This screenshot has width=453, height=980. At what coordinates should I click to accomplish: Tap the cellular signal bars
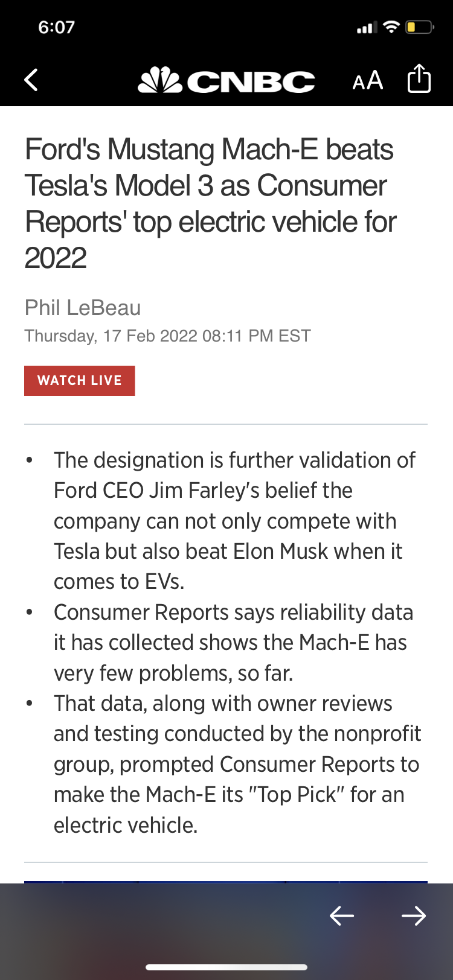pos(367,27)
